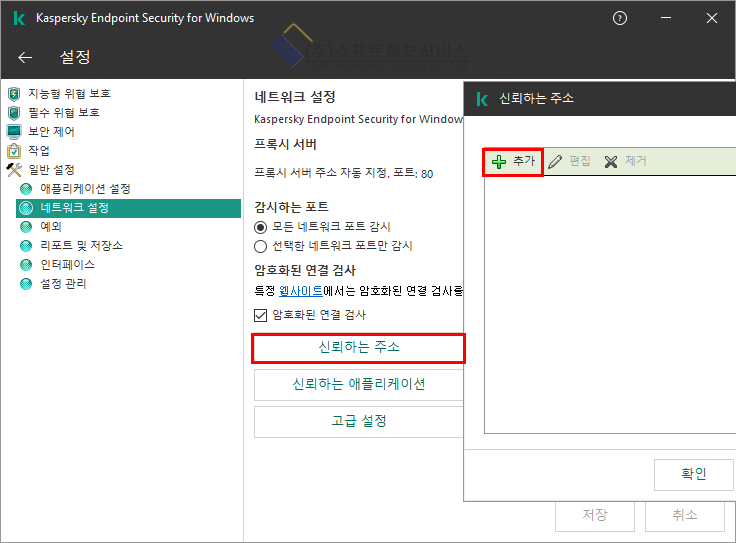Open 필수 위협 보호 section

coord(64,113)
